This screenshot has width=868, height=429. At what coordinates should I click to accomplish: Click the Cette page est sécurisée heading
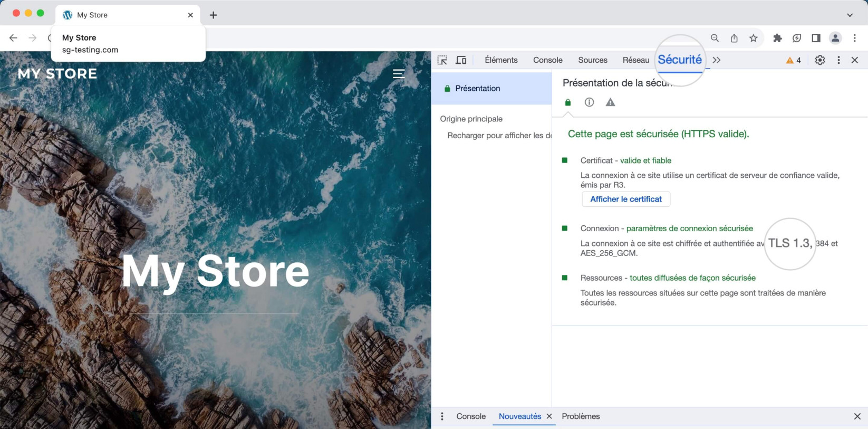(x=658, y=134)
